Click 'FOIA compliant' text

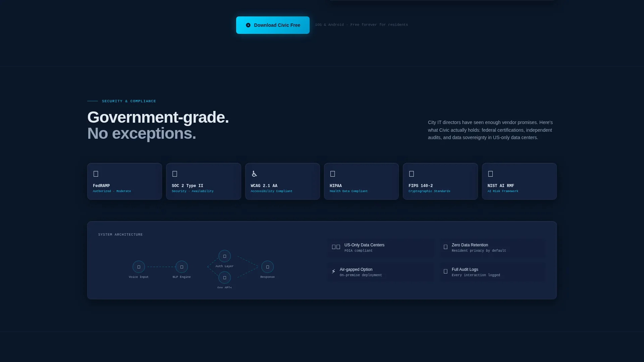[x=359, y=251]
